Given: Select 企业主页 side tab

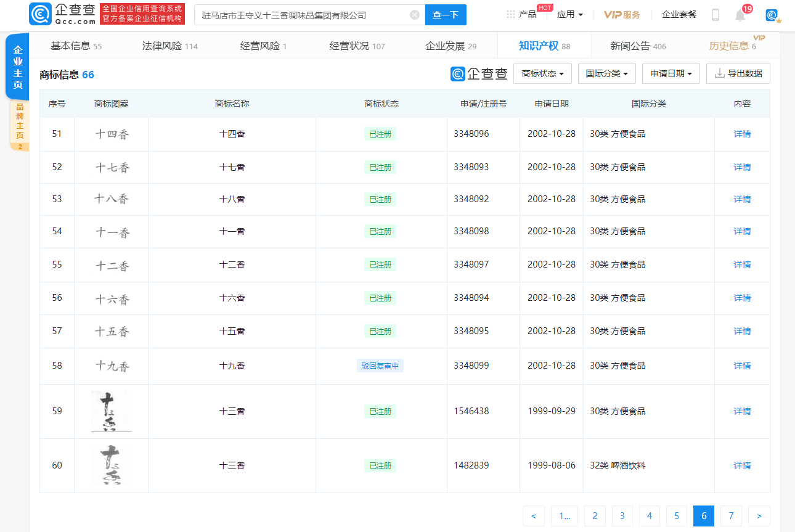Looking at the screenshot, I should pos(18,67).
